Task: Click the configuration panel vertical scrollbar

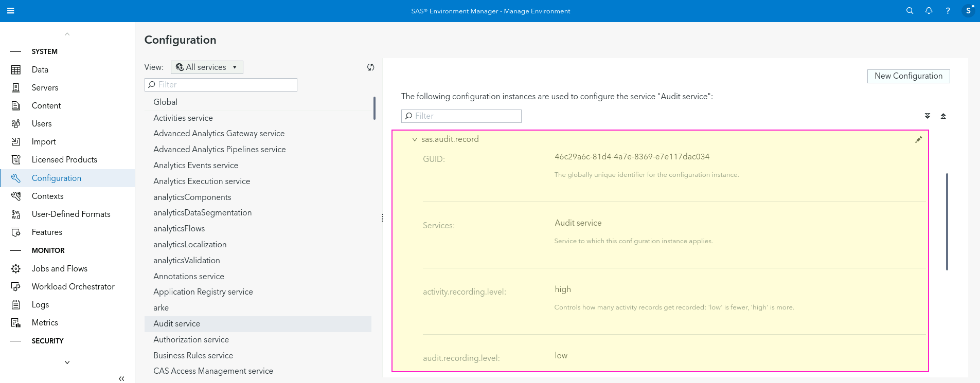Action: pos(947,221)
